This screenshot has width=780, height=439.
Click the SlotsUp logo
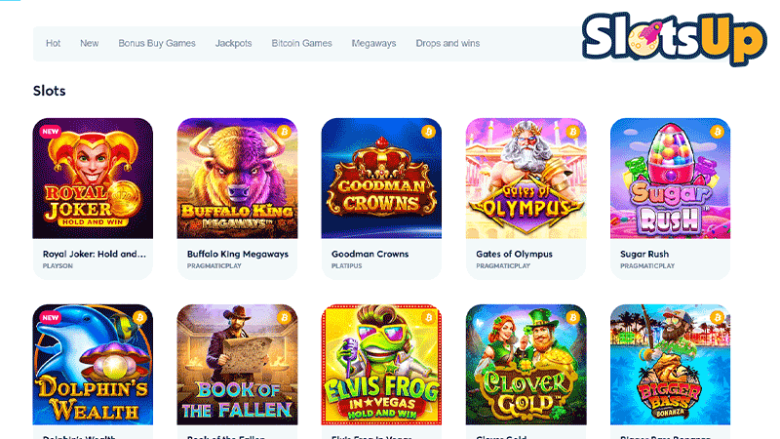[674, 39]
